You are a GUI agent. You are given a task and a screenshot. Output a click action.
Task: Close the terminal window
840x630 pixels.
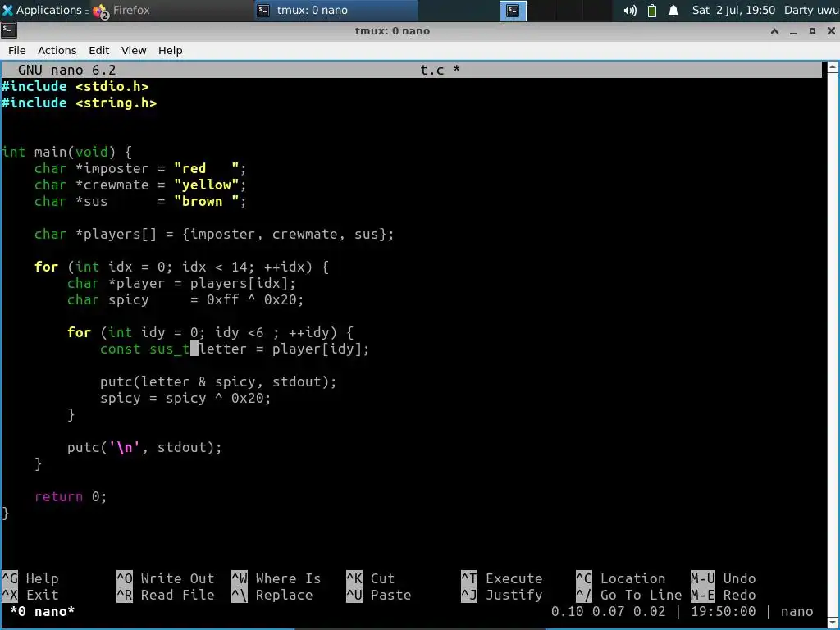click(x=831, y=31)
